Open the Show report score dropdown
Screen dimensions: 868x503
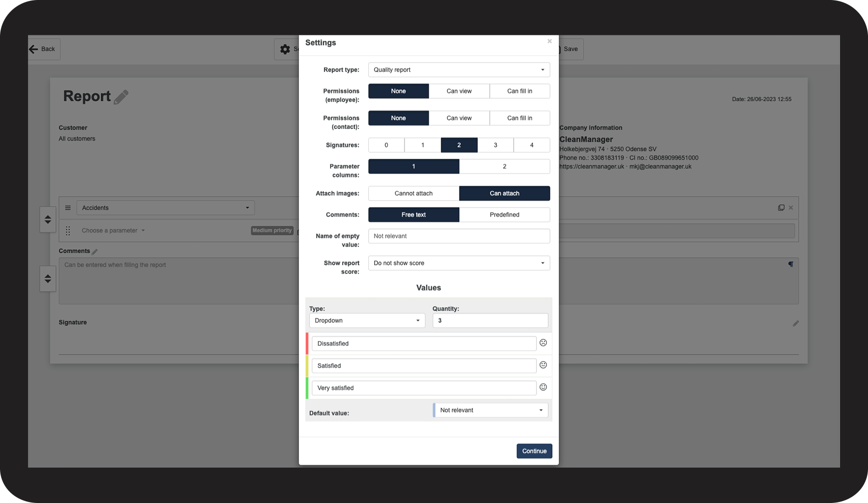(x=458, y=263)
